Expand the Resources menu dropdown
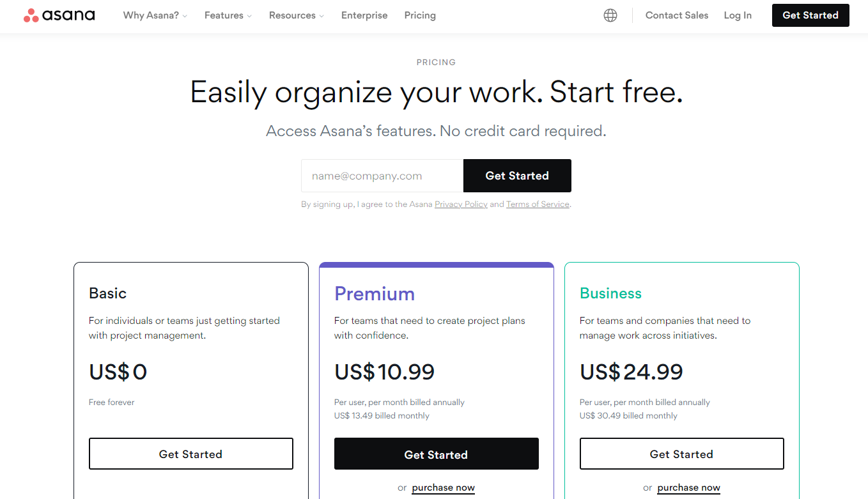Screen dimensions: 868x499 (x=296, y=15)
